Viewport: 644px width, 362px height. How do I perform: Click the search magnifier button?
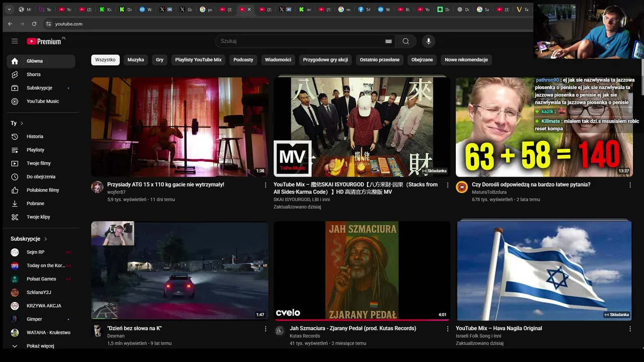coord(406,41)
